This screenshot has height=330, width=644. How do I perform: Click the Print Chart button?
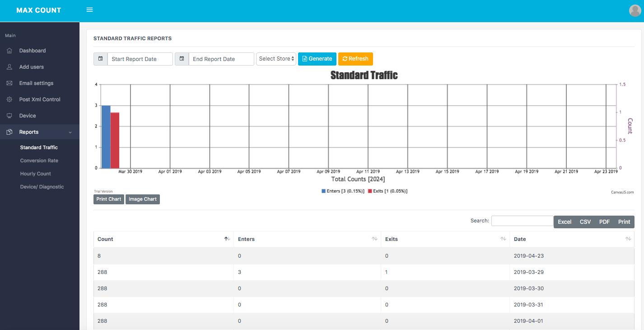109,199
